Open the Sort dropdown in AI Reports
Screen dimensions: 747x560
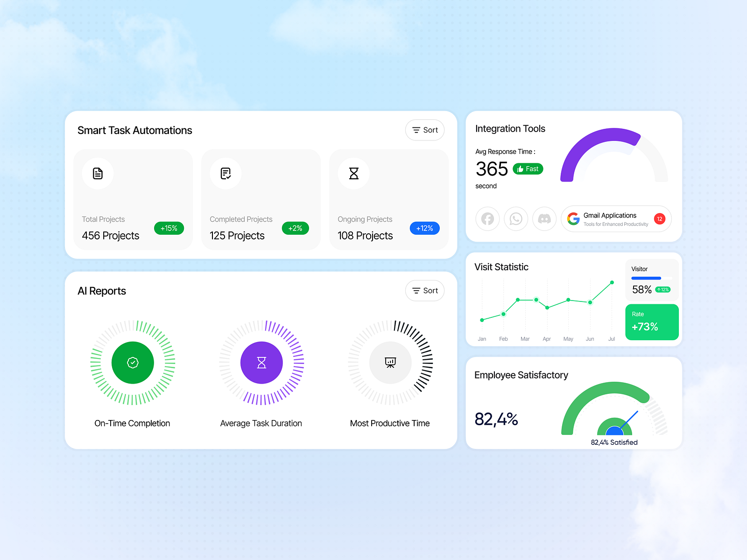click(x=424, y=290)
